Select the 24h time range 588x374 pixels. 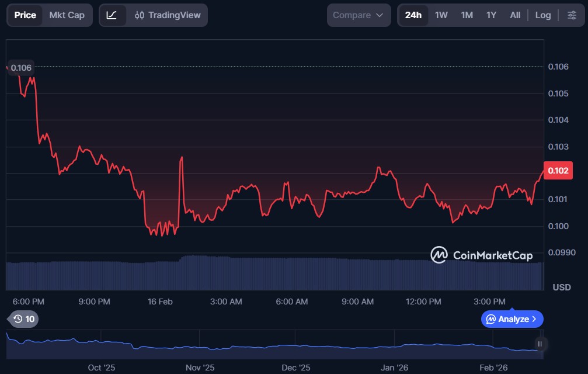click(x=413, y=15)
